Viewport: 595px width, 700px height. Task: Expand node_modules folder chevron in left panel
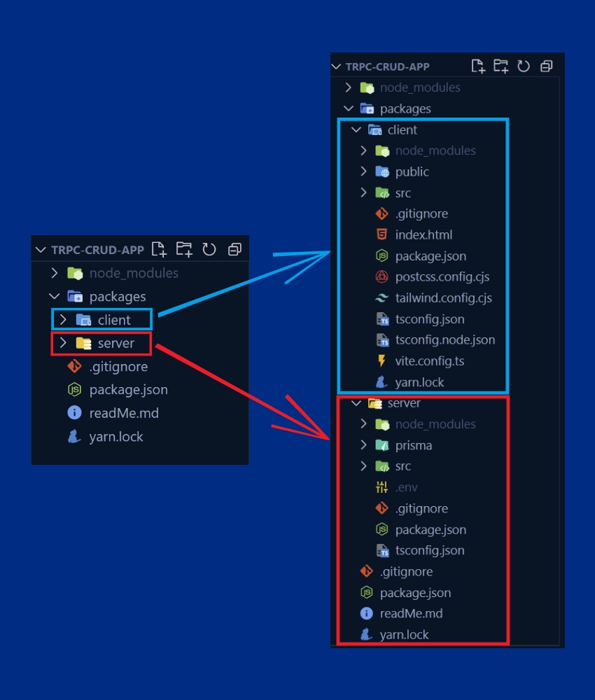coord(55,273)
